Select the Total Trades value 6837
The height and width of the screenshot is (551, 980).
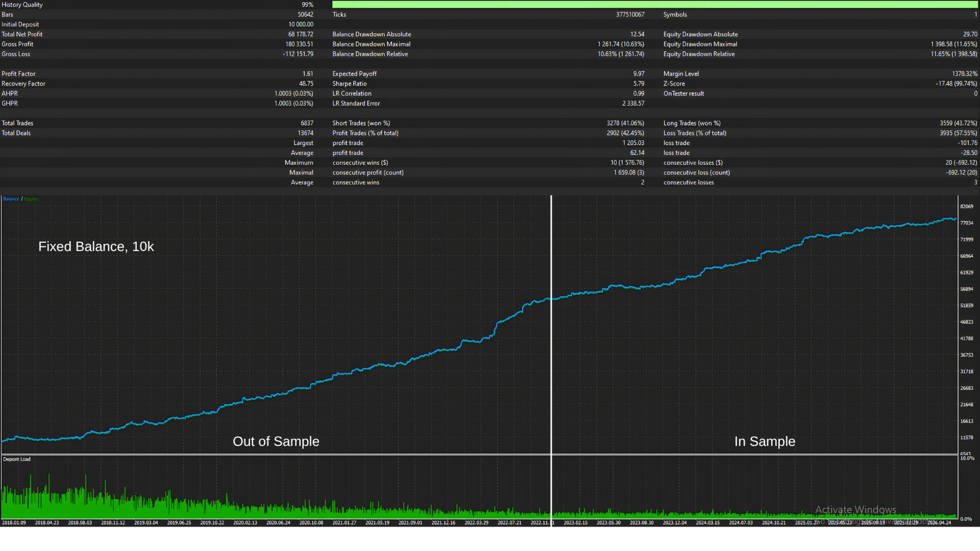(307, 123)
